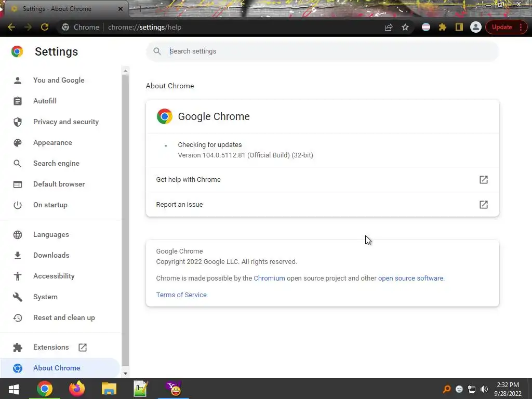Open the Chromium link
The image size is (532, 399).
pos(270,278)
